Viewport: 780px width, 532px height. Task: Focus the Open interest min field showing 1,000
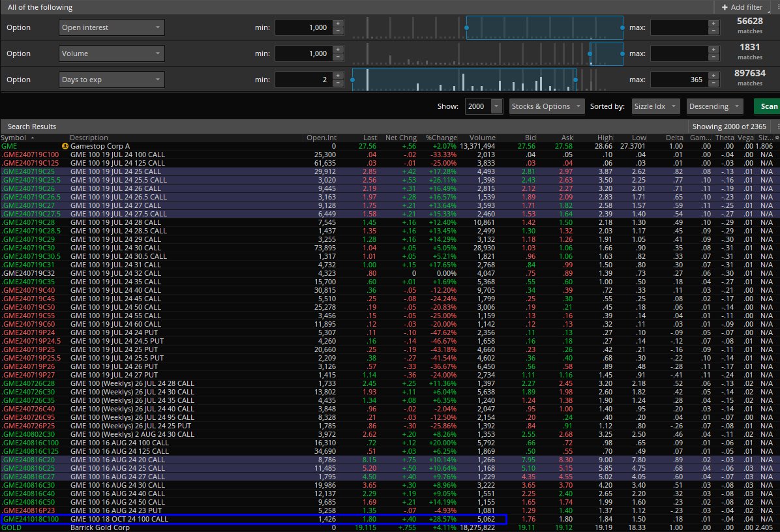click(x=303, y=27)
